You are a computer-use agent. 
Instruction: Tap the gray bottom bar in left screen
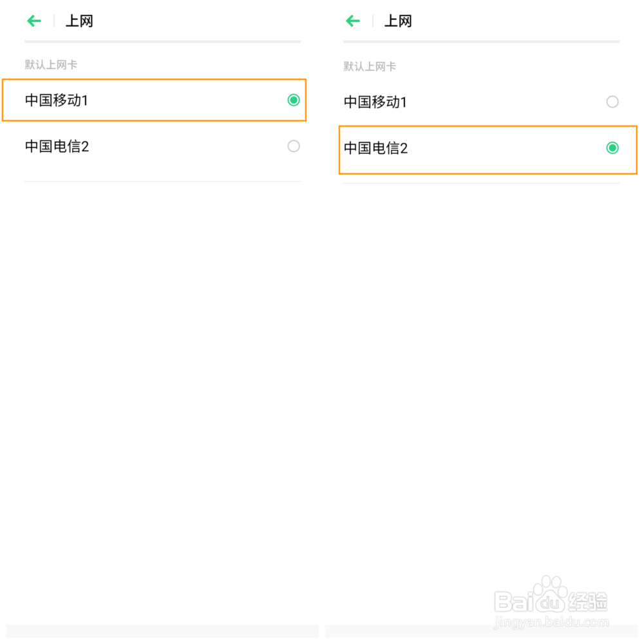(162, 631)
